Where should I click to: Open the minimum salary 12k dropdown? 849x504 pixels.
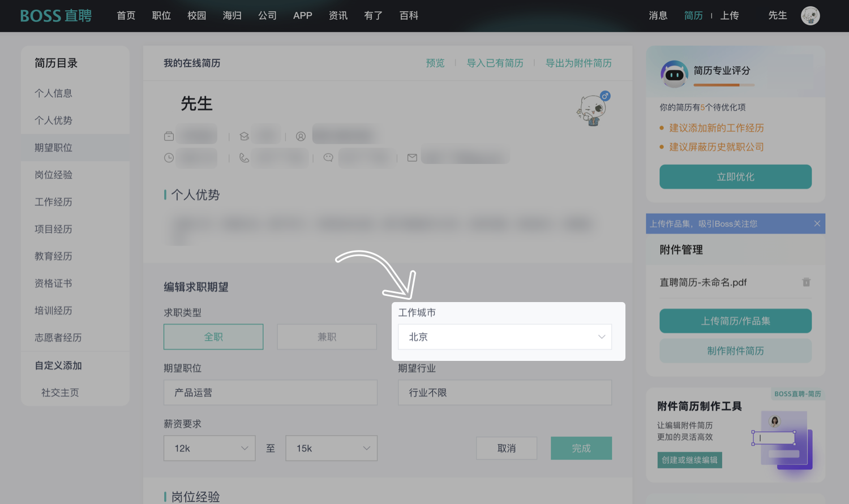tap(209, 448)
